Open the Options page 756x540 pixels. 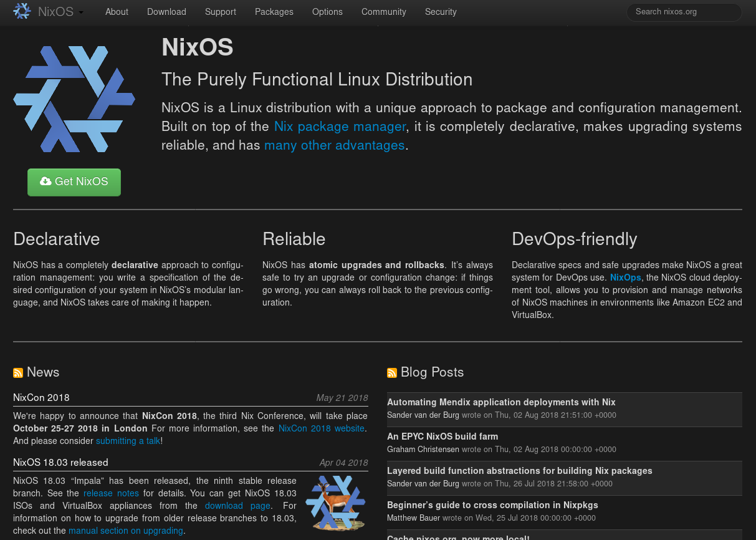click(x=327, y=12)
